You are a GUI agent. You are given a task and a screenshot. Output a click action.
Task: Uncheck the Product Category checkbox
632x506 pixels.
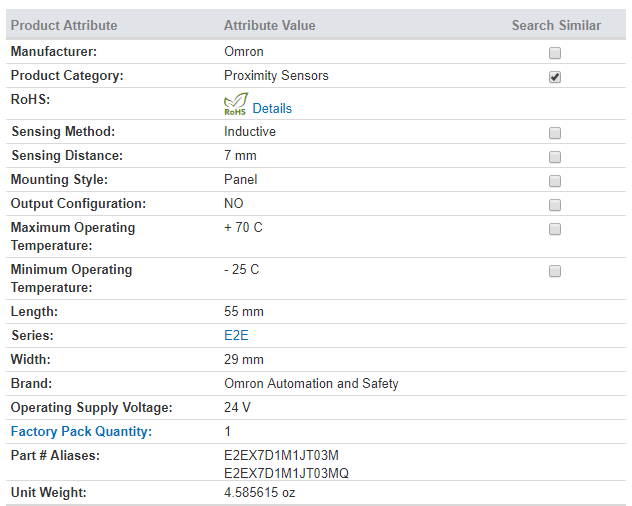(555, 77)
